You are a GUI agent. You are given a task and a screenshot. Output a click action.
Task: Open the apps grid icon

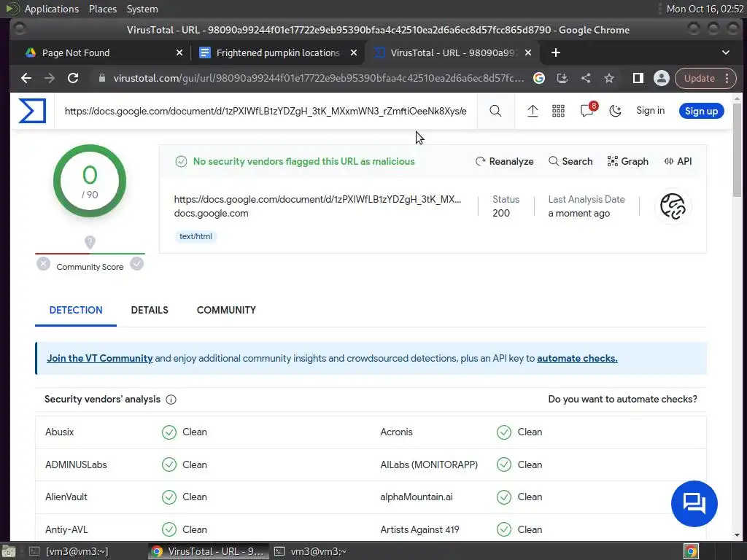point(558,111)
